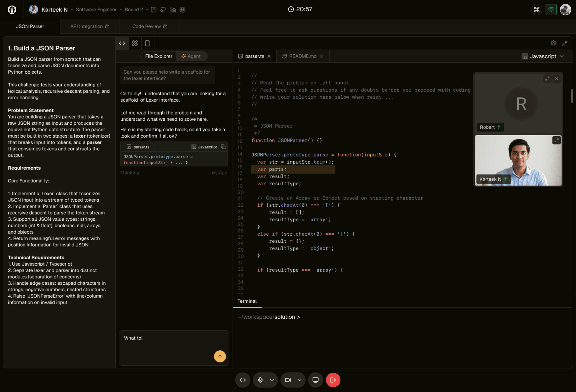Click the red leave interview button
This screenshot has height=392, width=576.
tap(333, 380)
